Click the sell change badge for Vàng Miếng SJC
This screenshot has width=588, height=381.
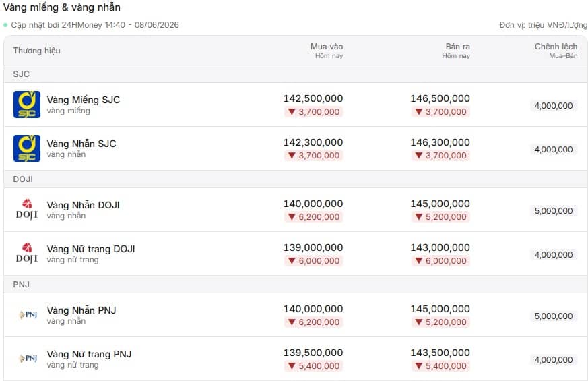440,111
